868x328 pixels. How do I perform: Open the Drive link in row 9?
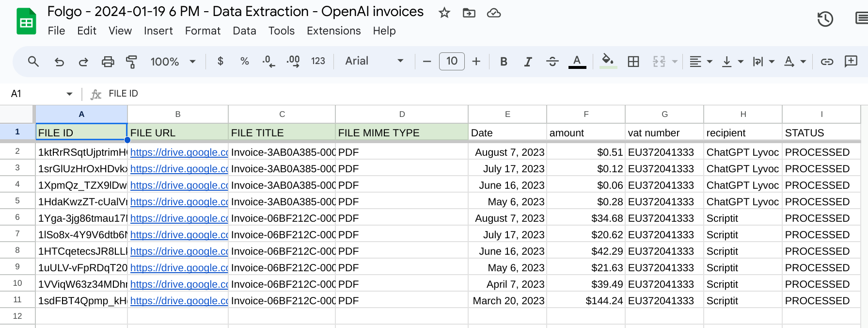179,268
